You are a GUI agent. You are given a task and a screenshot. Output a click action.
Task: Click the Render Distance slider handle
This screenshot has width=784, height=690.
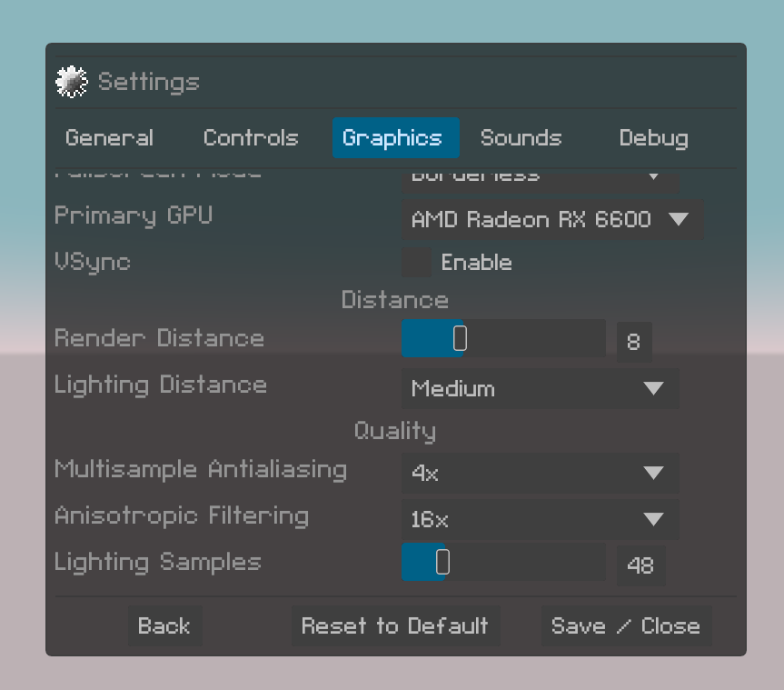tap(461, 339)
